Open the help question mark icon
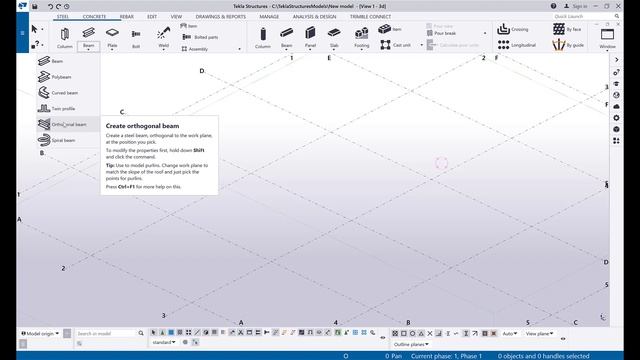 click(553, 6)
